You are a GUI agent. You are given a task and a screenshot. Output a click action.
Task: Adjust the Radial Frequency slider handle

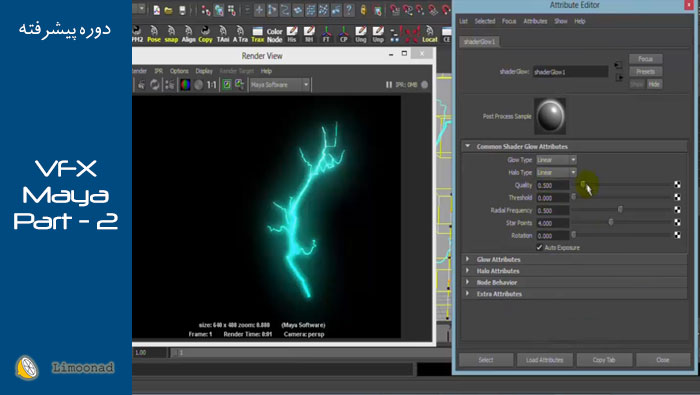[620, 209]
